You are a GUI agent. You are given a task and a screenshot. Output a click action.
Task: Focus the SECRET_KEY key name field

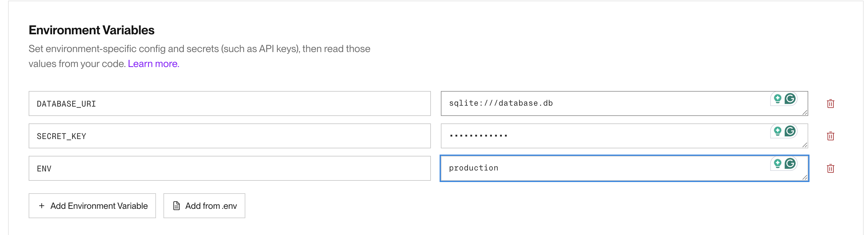pos(229,136)
